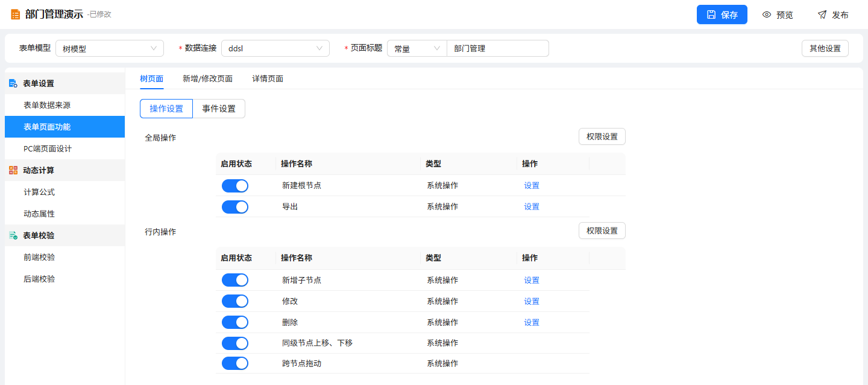The width and height of the screenshot is (868, 385).
Task: Disable the 跨节点拖动 switch
Action: 235,363
